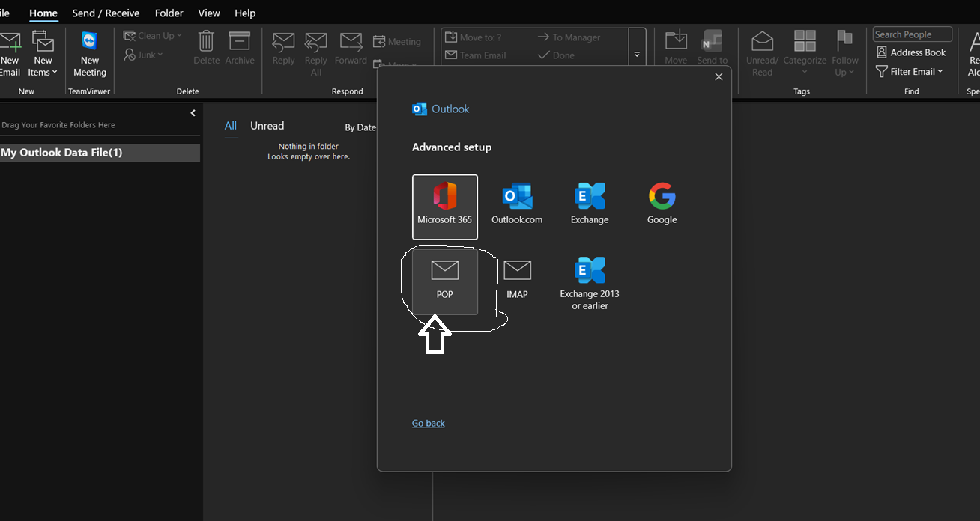Close the Advanced setup dialog
980x521 pixels.
[x=719, y=76]
